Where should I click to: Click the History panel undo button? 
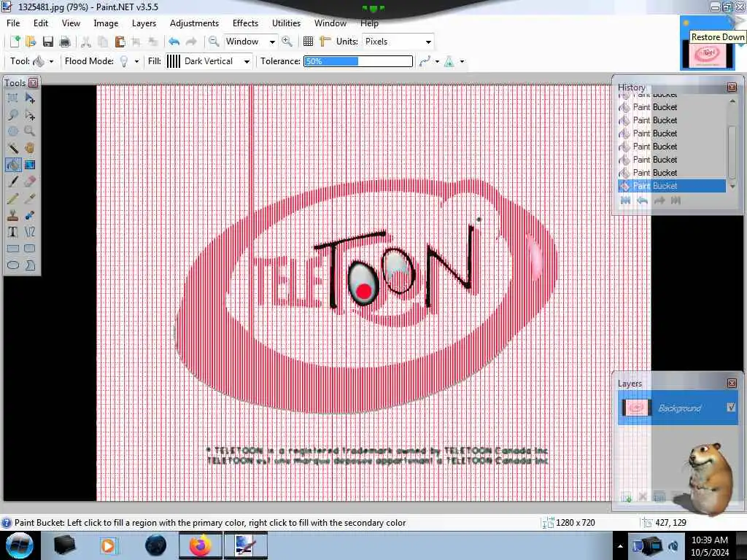point(642,201)
